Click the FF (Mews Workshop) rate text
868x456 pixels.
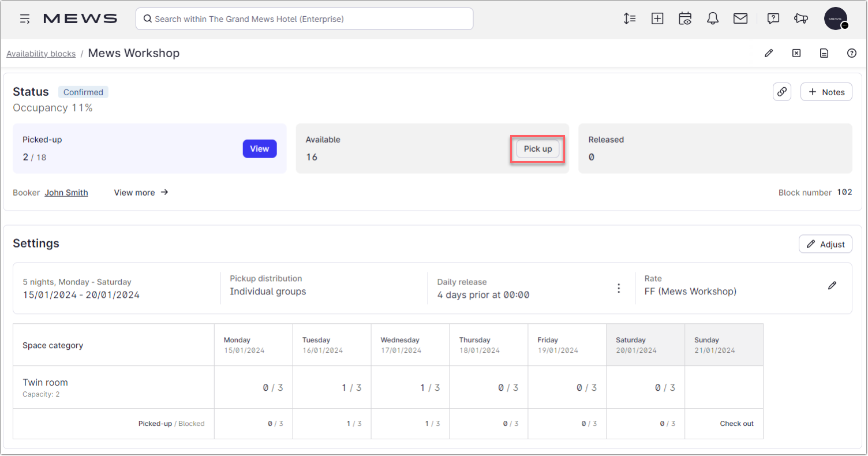click(x=690, y=291)
